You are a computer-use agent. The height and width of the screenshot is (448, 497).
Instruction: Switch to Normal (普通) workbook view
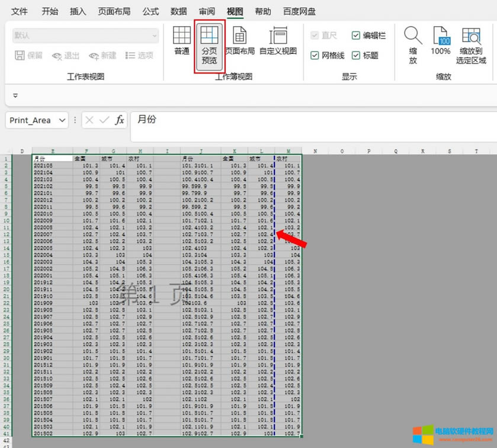[181, 41]
